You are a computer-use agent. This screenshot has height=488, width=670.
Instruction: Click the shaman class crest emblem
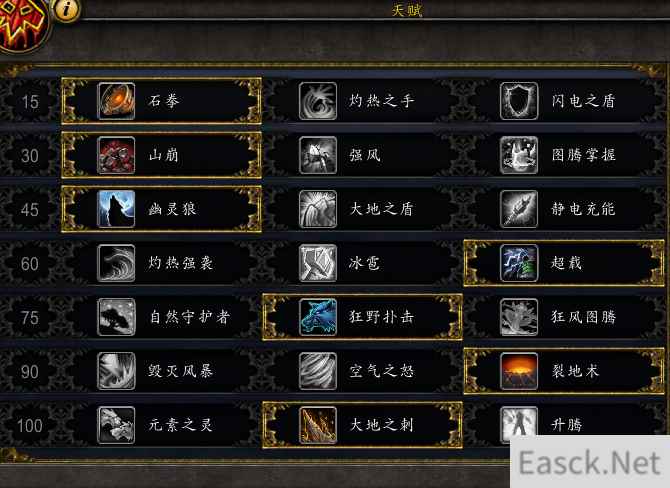22,24
